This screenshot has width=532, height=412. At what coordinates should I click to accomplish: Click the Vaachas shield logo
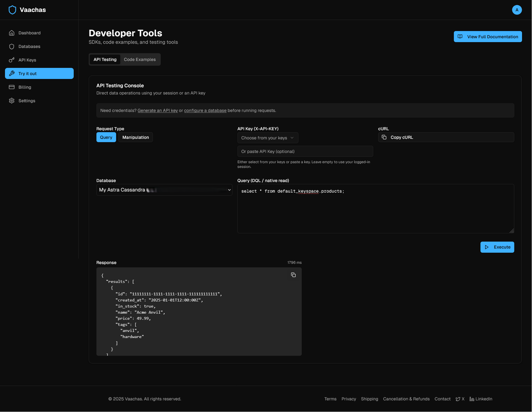click(12, 10)
